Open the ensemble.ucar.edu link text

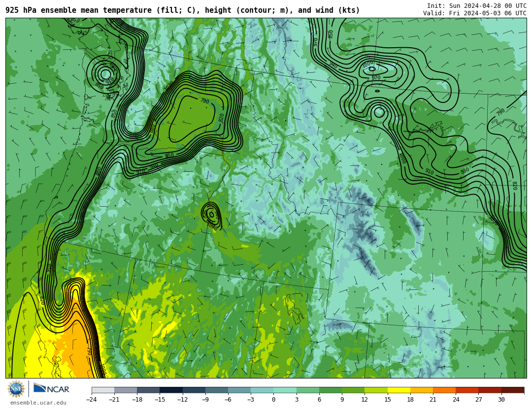tap(38, 403)
